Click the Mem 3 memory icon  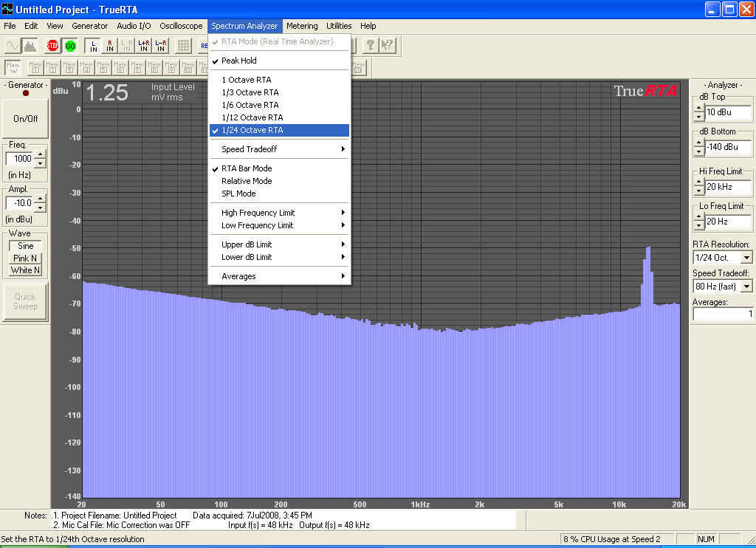69,67
